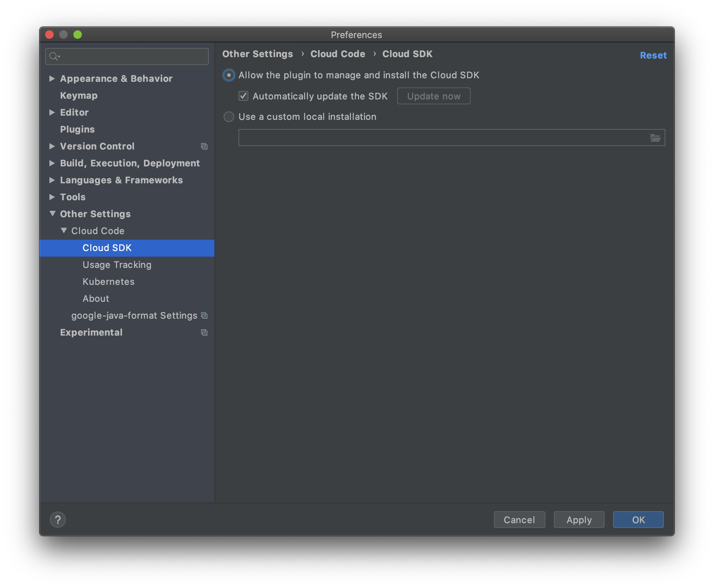Viewport: 714px width, 588px height.
Task: Open the folder browse icon for custom installation path
Action: pos(655,137)
